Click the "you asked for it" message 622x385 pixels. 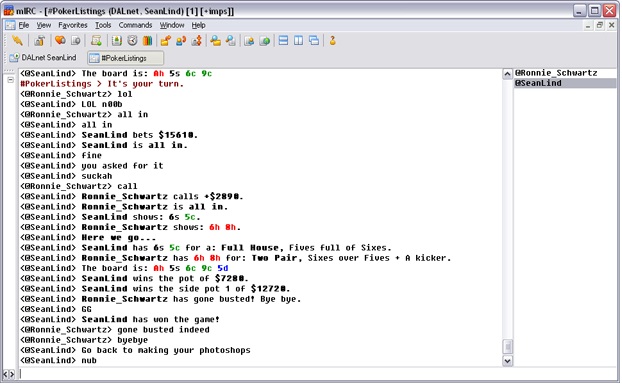122,166
